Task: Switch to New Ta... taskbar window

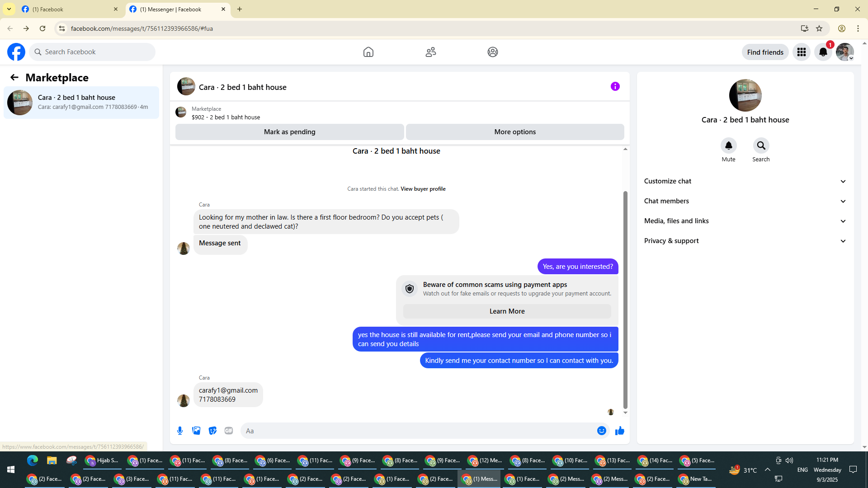Action: click(696, 479)
